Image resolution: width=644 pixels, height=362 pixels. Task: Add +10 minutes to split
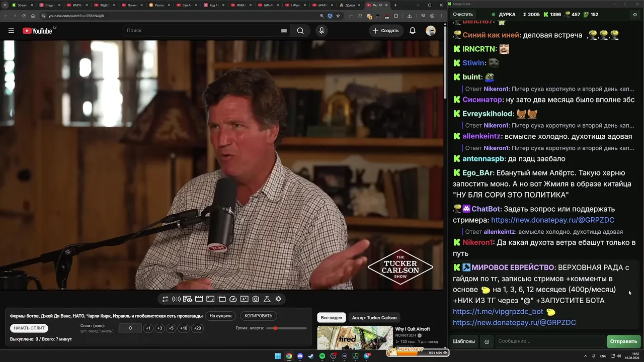click(184, 328)
